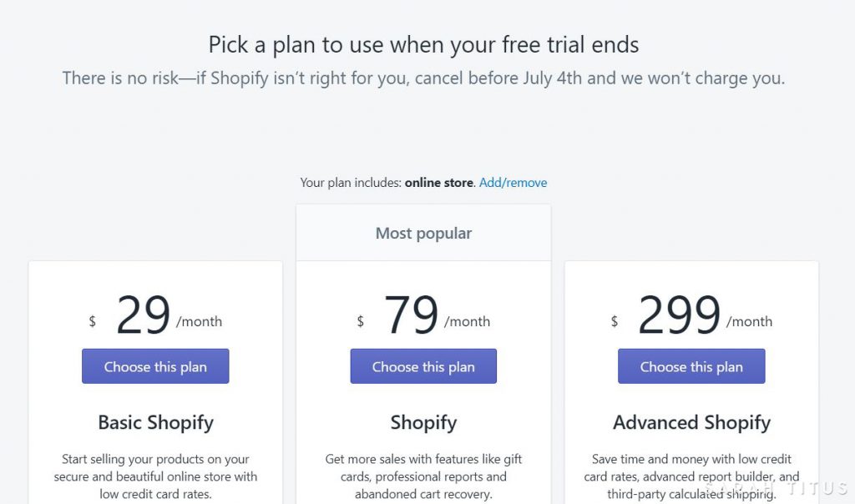Click the Most popular banner

click(423, 233)
